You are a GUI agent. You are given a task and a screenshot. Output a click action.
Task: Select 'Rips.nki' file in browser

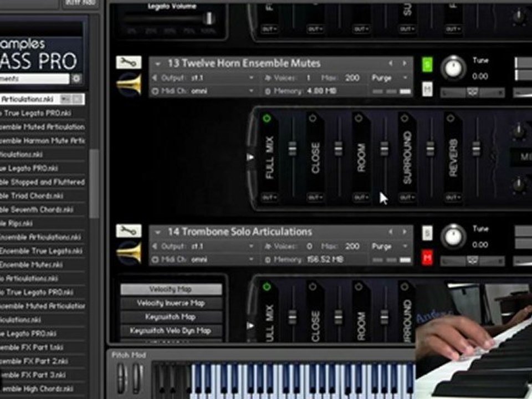click(43, 223)
